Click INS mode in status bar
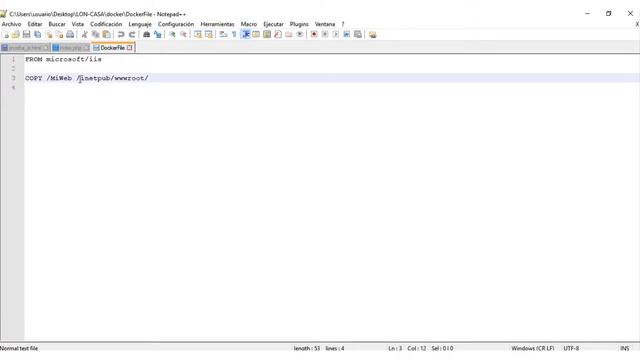Image resolution: width=640 pixels, height=360 pixels. pyautogui.click(x=624, y=348)
